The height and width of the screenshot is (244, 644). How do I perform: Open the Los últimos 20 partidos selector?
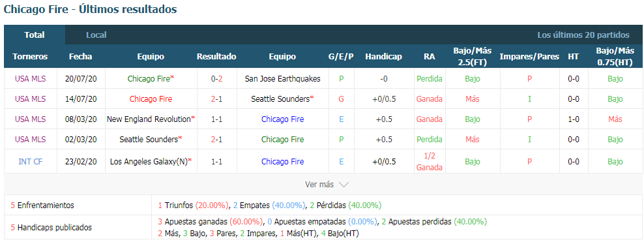coord(583,35)
